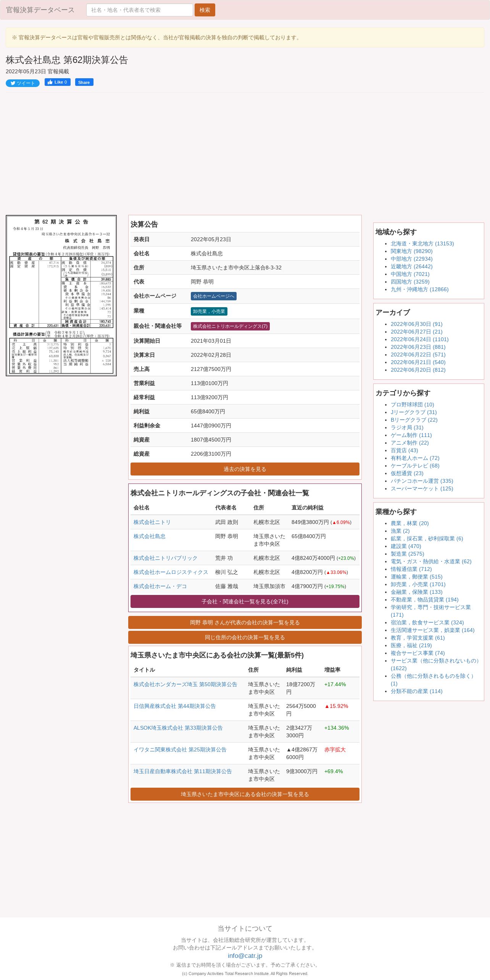Select 不動産業，物品賃貸業 (194) industry
Viewport: 490px width, 980px height.
(x=424, y=600)
